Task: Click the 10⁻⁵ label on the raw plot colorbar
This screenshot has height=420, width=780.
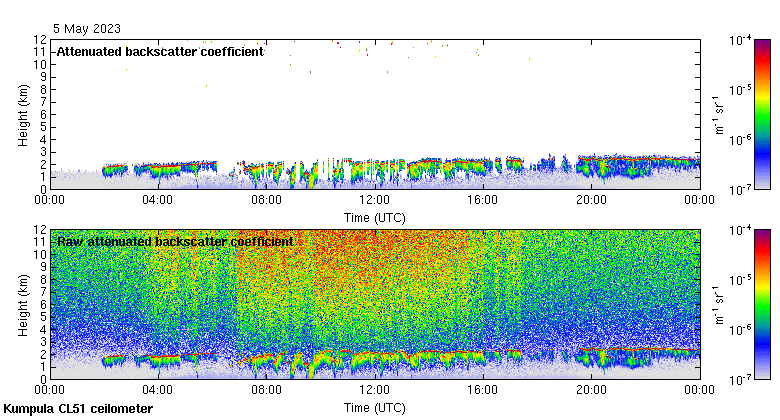Action: click(x=740, y=280)
